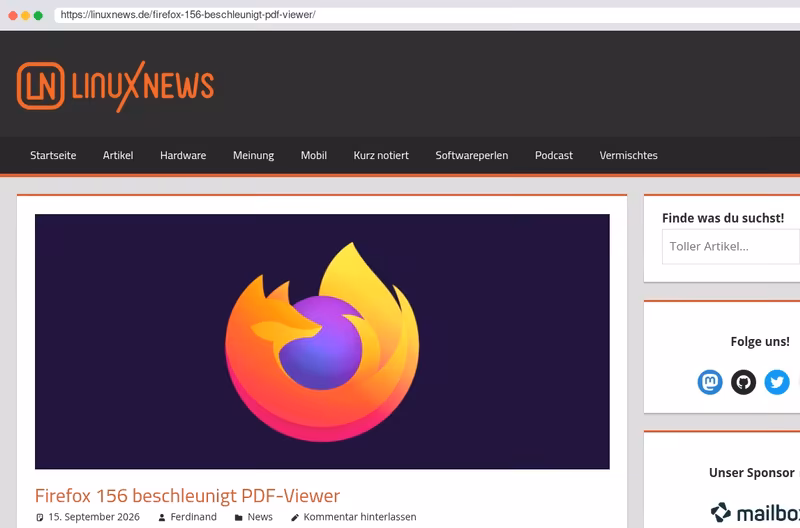
Task: Click the LinuxNews logo
Action: [115, 86]
